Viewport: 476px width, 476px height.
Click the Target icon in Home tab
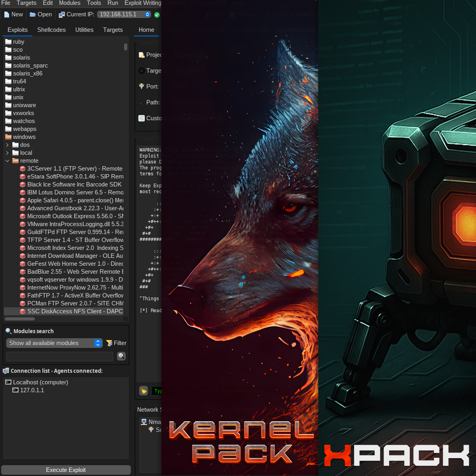(142, 71)
